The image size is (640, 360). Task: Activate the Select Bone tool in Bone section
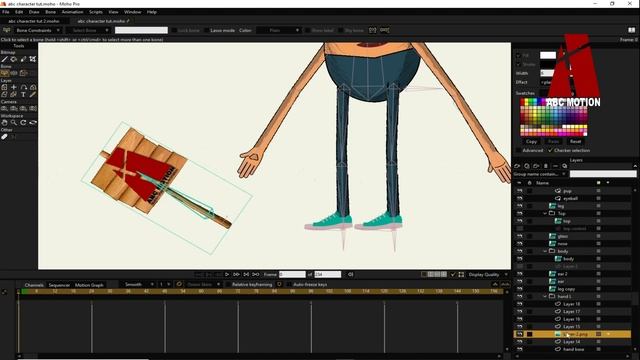[x=5, y=73]
